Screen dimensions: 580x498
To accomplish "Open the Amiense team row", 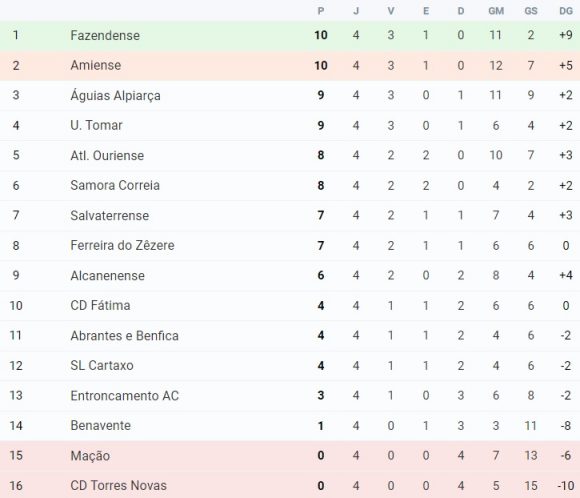I will [290, 65].
